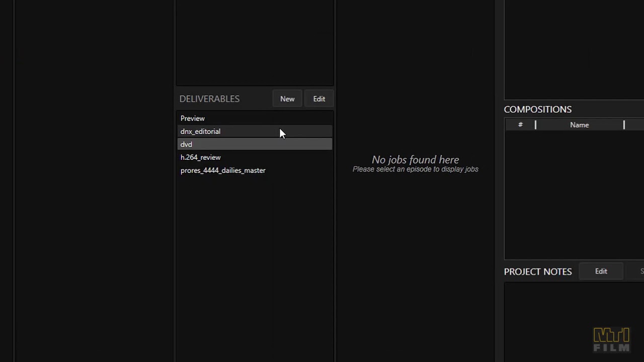
Task: Click the Edit button beside Deliverables
Action: pyautogui.click(x=319, y=99)
